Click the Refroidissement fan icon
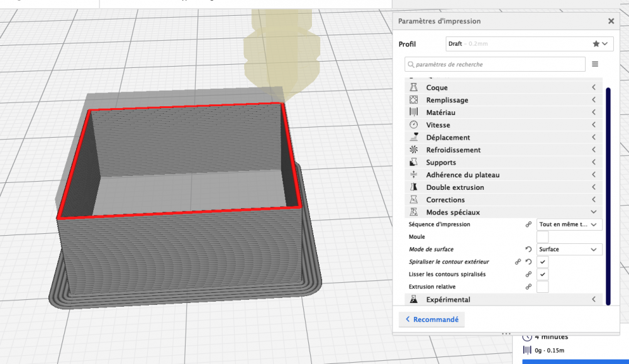This screenshot has height=364, width=629. pos(414,150)
